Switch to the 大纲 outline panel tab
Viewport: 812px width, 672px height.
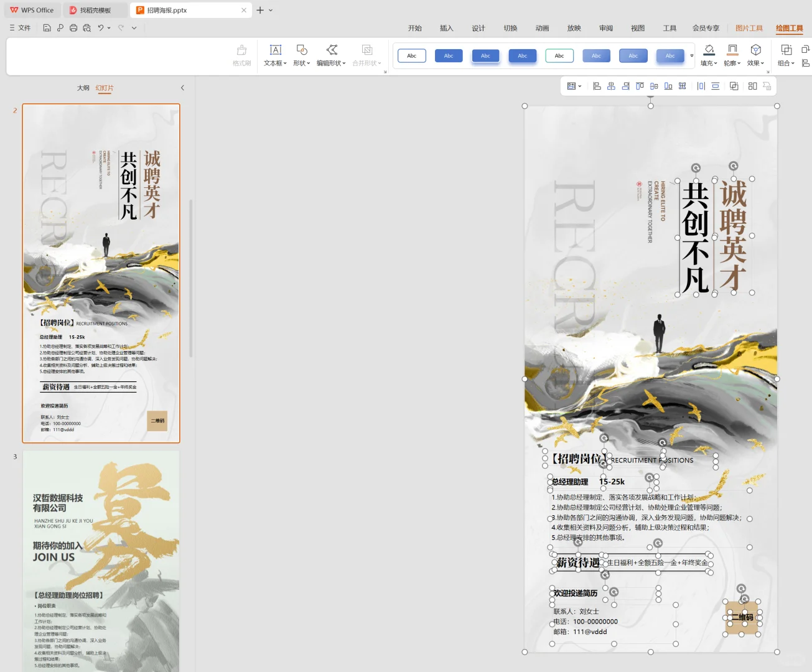point(83,88)
